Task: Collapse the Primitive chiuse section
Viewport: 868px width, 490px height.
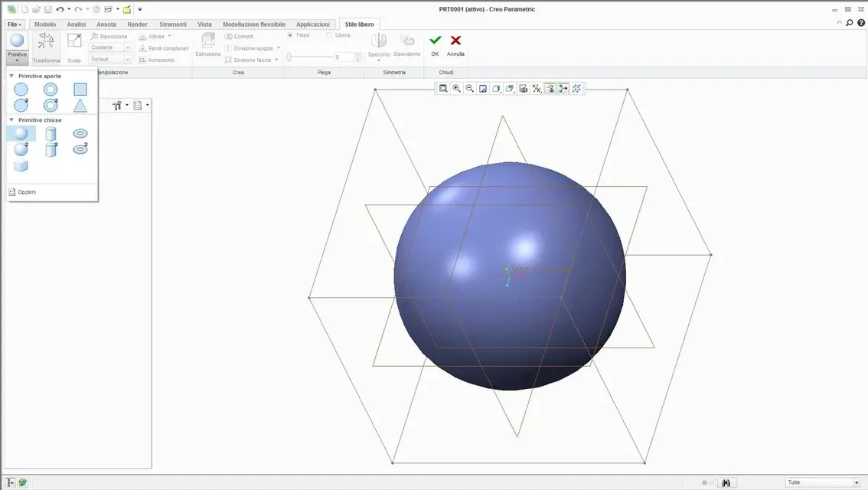Action: tap(11, 119)
